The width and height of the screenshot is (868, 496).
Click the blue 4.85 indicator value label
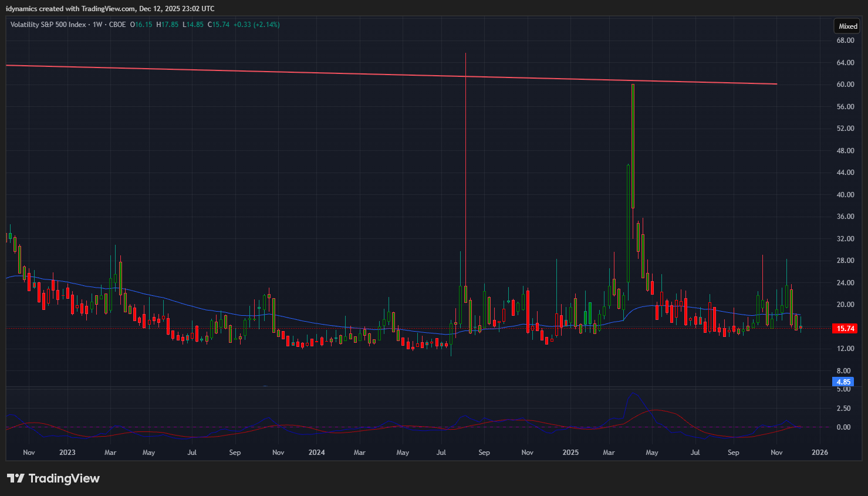tap(843, 382)
